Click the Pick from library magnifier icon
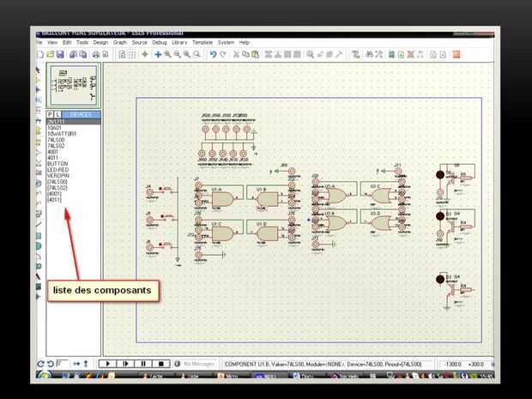This screenshot has width=532, height=399. [310, 54]
